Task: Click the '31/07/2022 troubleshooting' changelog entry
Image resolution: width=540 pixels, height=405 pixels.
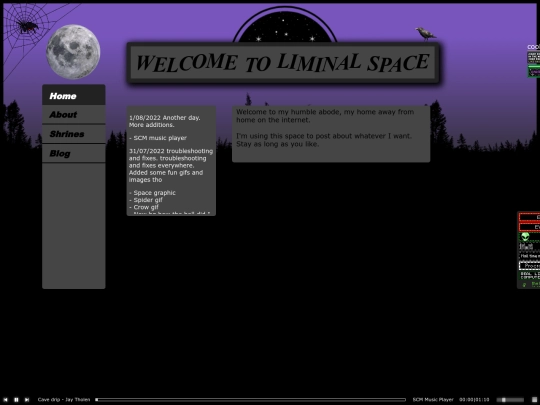Action: point(171,151)
